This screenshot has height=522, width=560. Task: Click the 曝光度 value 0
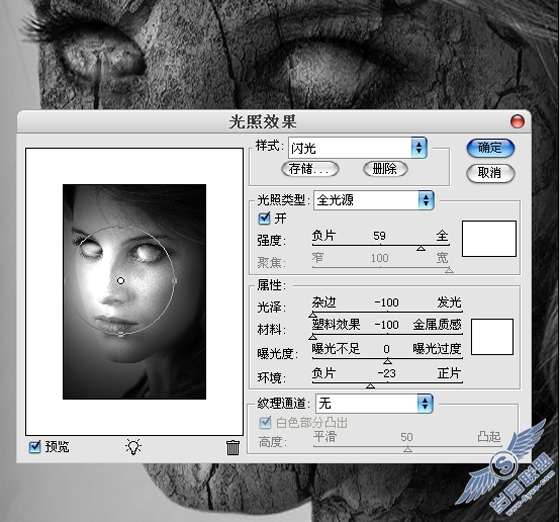pos(386,349)
